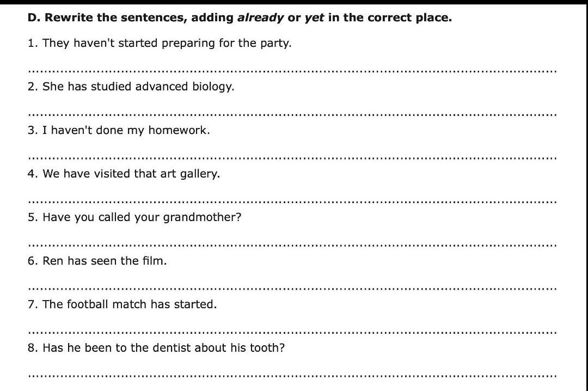The width and height of the screenshot is (588, 391).
Task: Click the exercise D instruction heading
Action: pos(240,17)
